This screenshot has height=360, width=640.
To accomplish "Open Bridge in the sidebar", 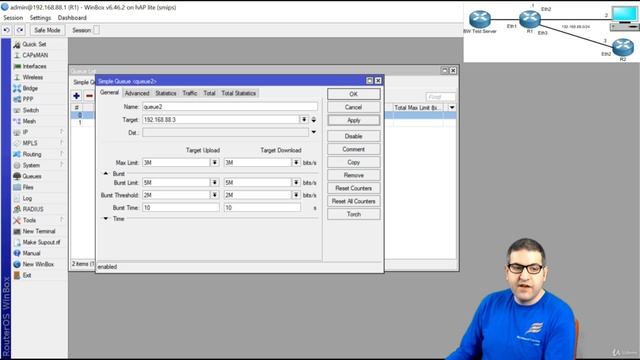I will point(30,88).
